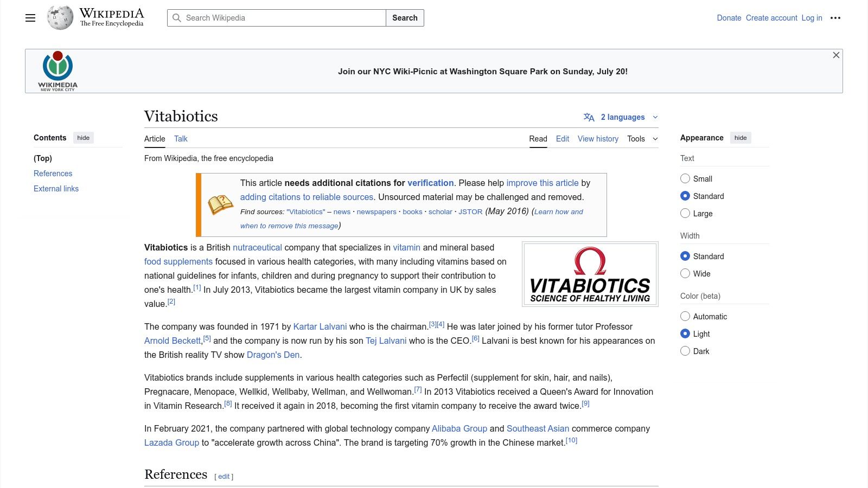Screen dimensions: 868x488
Task: Click the Wikimedia New York City logo
Action: tap(58, 71)
